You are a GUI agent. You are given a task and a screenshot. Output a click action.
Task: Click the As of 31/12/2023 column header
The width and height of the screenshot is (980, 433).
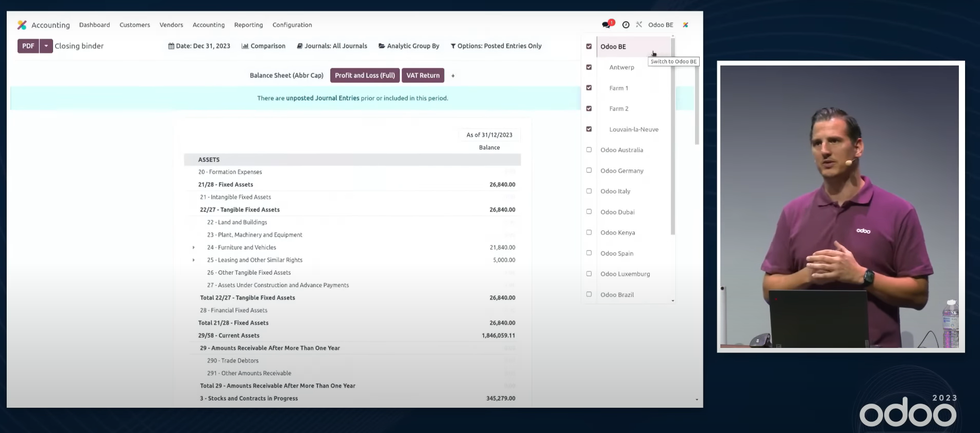point(489,135)
